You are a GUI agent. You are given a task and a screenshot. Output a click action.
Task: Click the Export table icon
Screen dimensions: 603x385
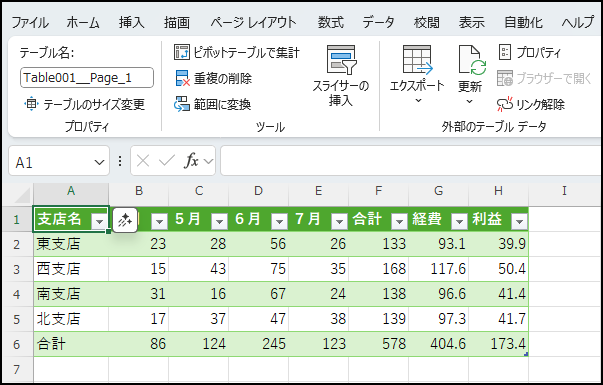417,60
